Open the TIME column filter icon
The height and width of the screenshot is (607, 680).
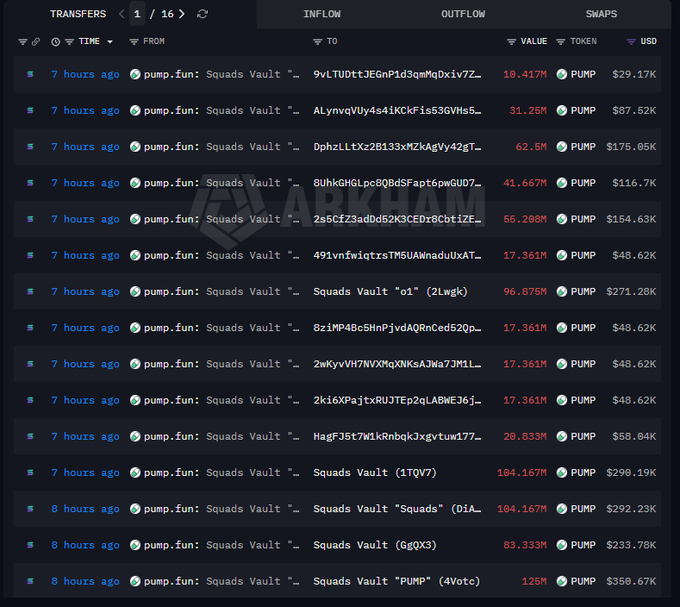tap(69, 42)
